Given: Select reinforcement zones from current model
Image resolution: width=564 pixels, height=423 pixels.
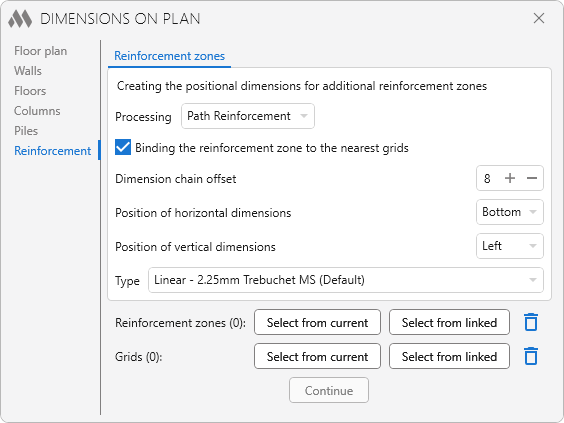Looking at the screenshot, I should 317,322.
